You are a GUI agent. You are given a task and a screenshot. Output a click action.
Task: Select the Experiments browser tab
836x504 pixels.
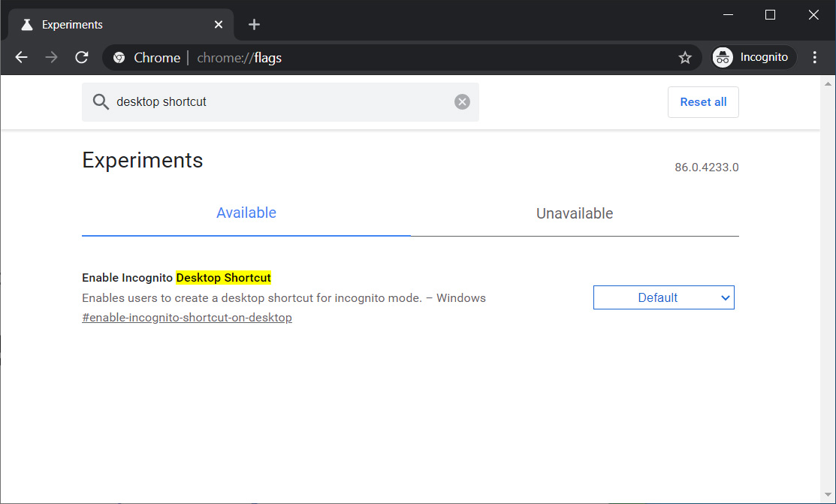click(x=121, y=25)
